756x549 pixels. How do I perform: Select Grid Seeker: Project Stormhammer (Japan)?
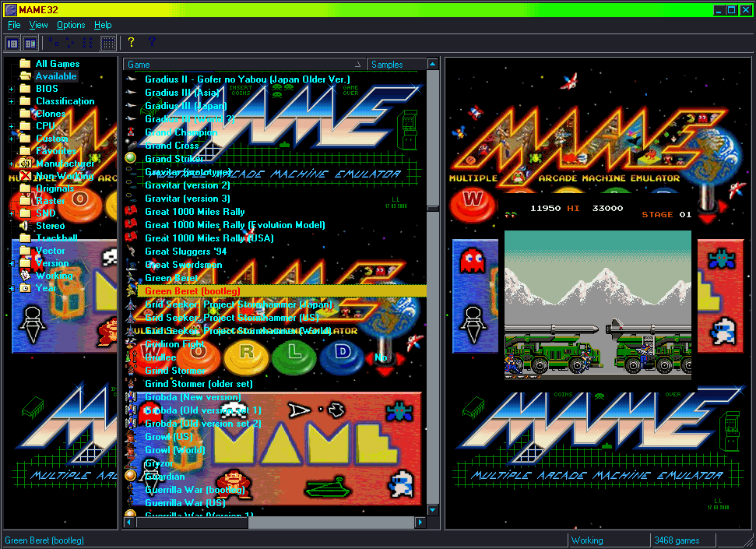(x=239, y=304)
